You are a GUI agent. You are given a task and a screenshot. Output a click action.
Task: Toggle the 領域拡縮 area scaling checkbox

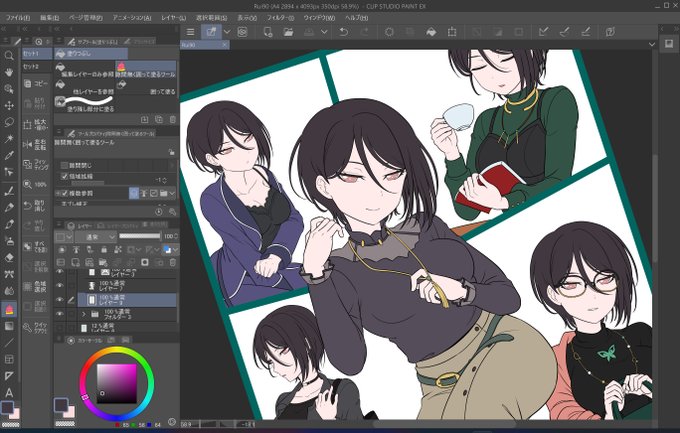(x=65, y=176)
